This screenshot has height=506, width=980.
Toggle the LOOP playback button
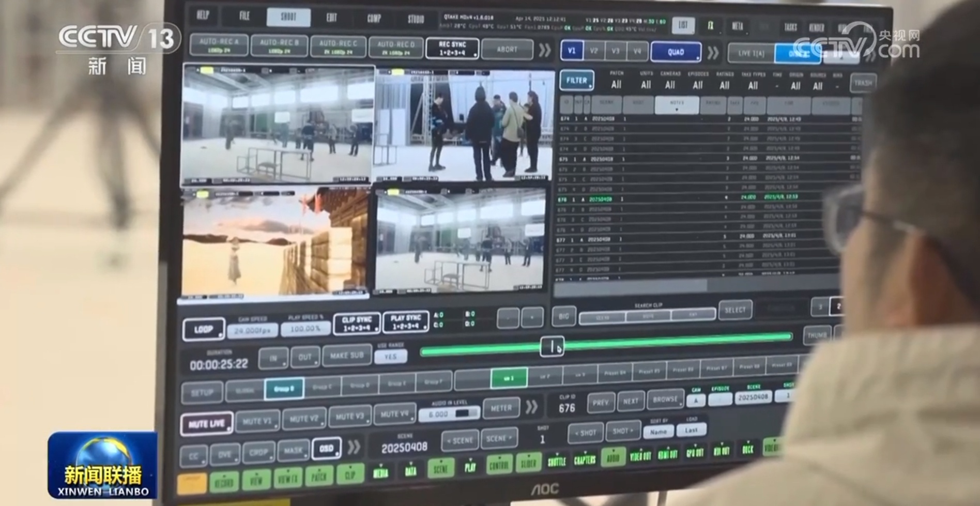(204, 329)
